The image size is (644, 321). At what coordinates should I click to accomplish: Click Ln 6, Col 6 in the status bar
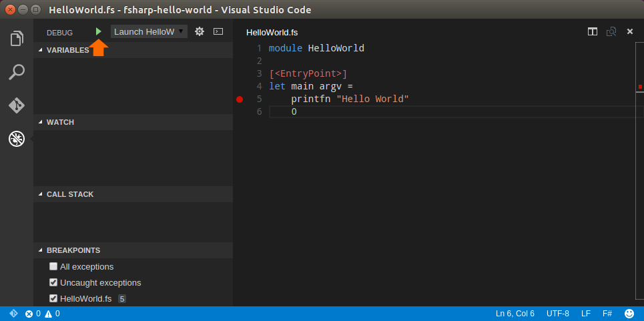(x=515, y=314)
